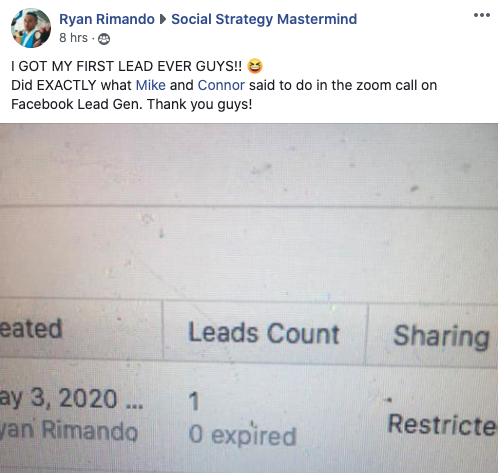Click the Sharing column header in photo

(441, 336)
